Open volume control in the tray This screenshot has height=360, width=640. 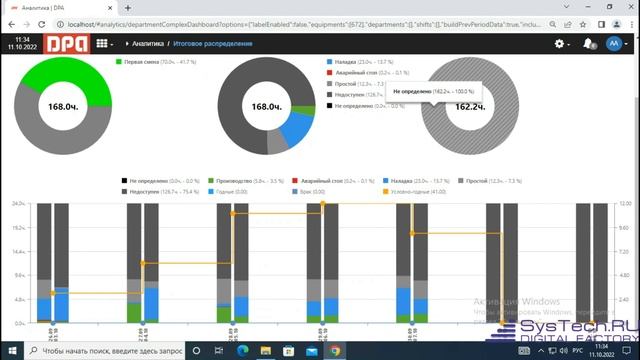564,351
